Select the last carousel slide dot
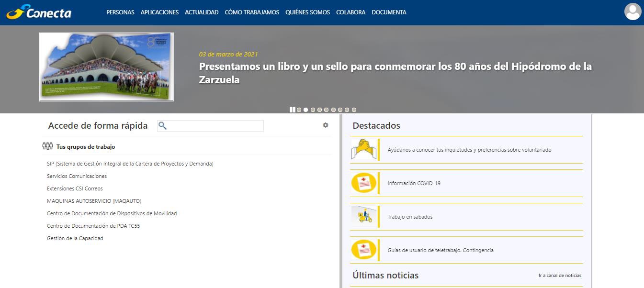 click(354, 110)
